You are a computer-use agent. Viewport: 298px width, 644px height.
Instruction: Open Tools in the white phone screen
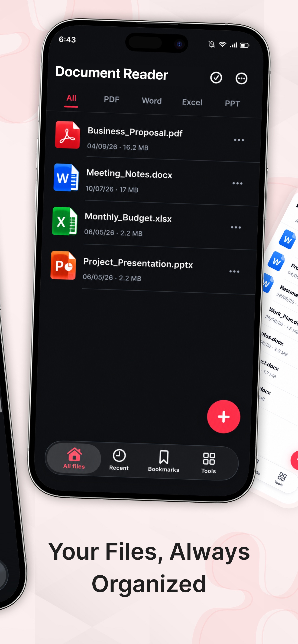(280, 479)
